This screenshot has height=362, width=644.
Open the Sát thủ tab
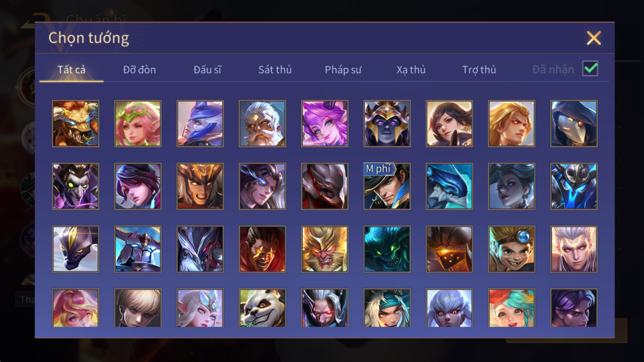tap(275, 70)
